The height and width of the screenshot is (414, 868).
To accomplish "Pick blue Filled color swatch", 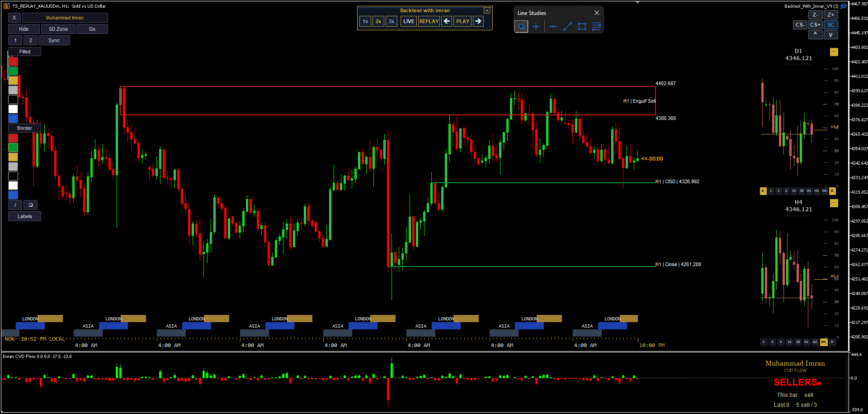I will coord(13,119).
